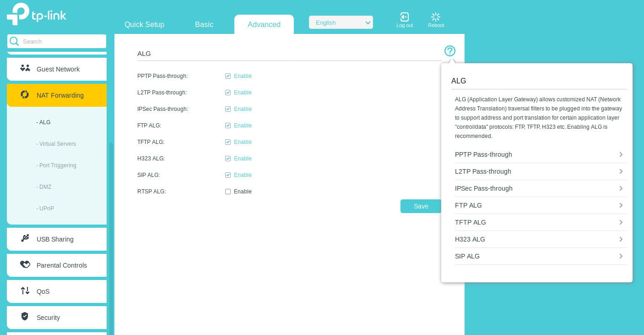Disable the PPTP Pass-through checkbox
Image resolution: width=644 pixels, height=335 pixels.
coord(228,76)
